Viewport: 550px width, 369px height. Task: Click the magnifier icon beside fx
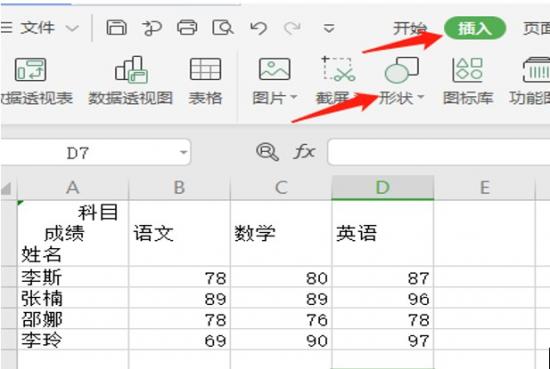tap(267, 152)
